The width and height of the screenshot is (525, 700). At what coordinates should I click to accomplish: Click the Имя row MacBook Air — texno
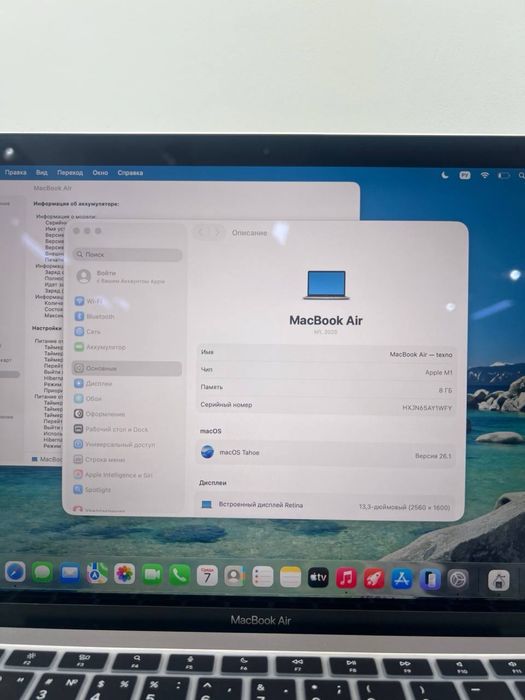(326, 353)
